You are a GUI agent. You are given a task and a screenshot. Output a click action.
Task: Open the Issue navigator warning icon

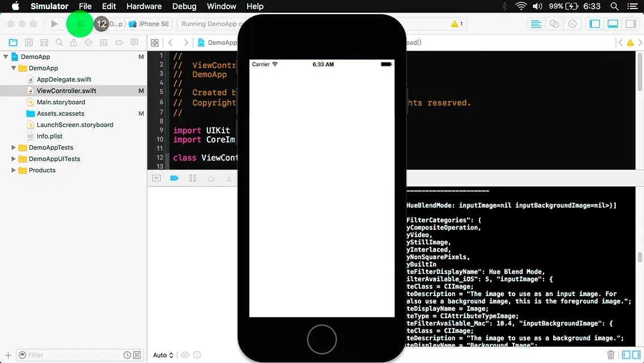pos(74,43)
